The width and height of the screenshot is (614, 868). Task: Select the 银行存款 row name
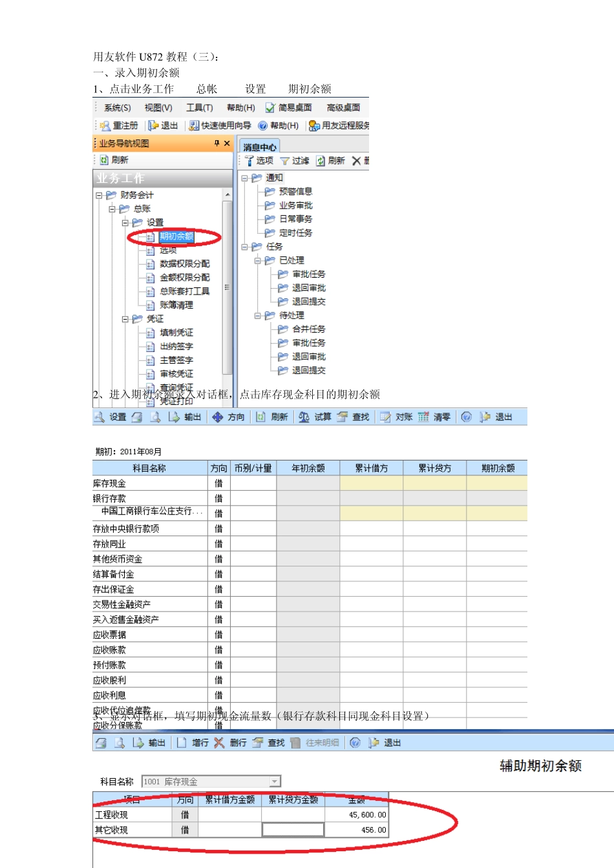click(109, 499)
